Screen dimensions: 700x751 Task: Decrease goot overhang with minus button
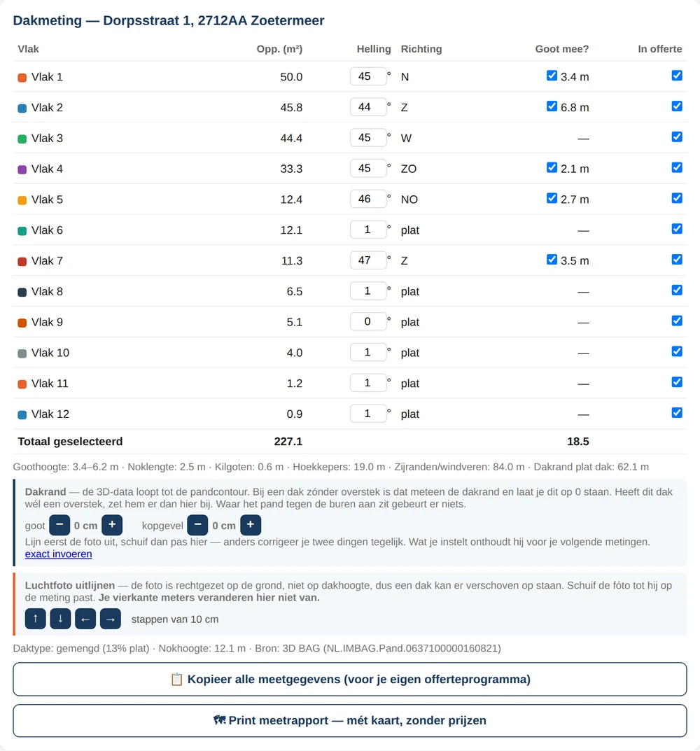point(59,525)
